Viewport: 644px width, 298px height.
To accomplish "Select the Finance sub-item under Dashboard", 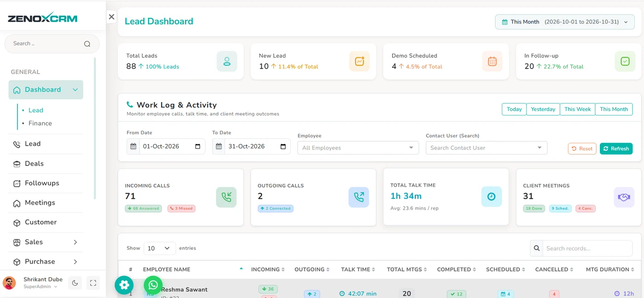I will [40, 123].
